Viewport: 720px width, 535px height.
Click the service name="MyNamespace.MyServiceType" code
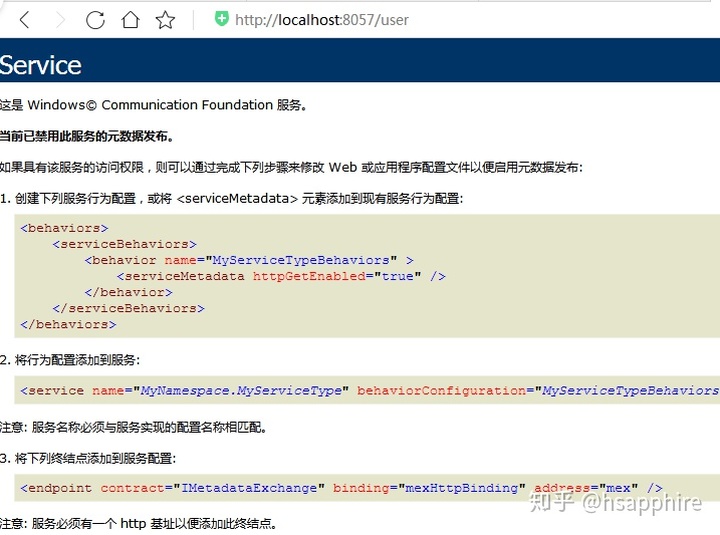point(185,390)
